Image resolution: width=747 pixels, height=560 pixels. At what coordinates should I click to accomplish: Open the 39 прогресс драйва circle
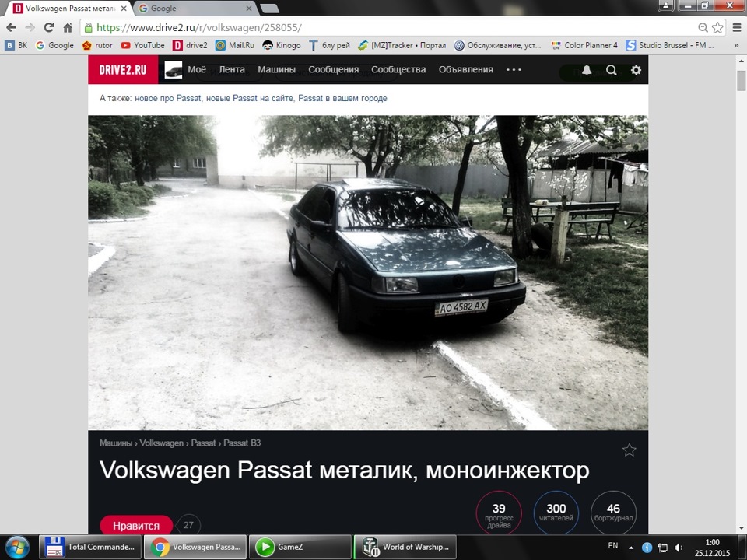[x=499, y=513]
